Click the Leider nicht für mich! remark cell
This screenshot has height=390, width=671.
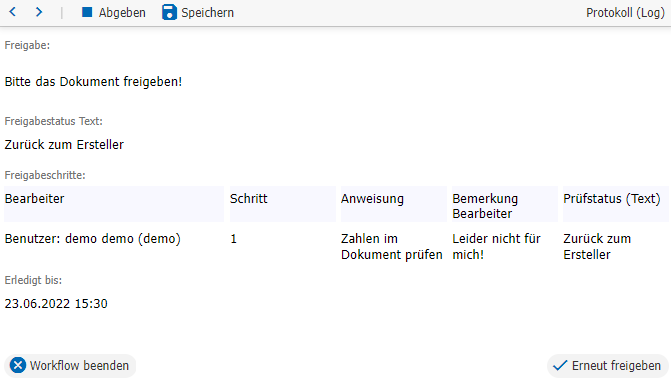point(496,246)
